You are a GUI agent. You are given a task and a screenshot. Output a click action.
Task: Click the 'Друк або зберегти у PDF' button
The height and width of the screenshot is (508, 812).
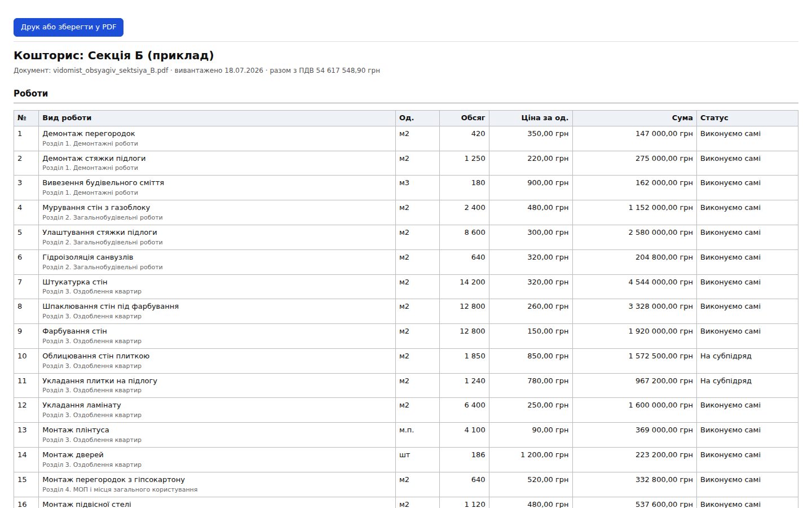(68, 27)
